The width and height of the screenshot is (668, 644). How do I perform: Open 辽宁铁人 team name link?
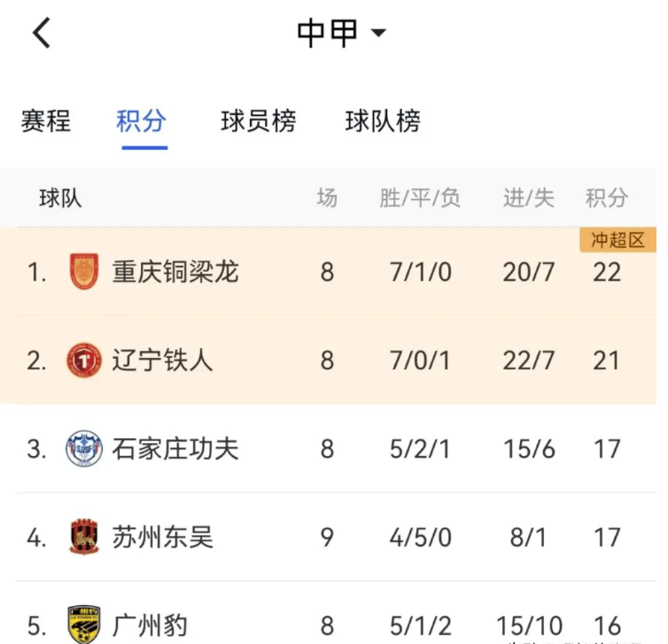(162, 361)
